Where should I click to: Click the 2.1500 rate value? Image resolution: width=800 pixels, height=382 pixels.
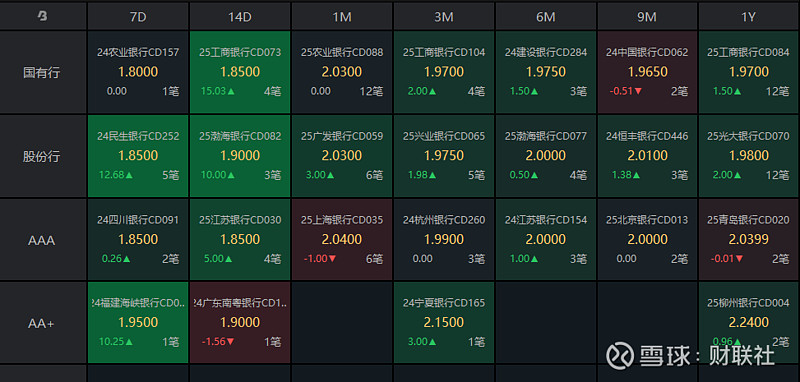click(x=444, y=322)
